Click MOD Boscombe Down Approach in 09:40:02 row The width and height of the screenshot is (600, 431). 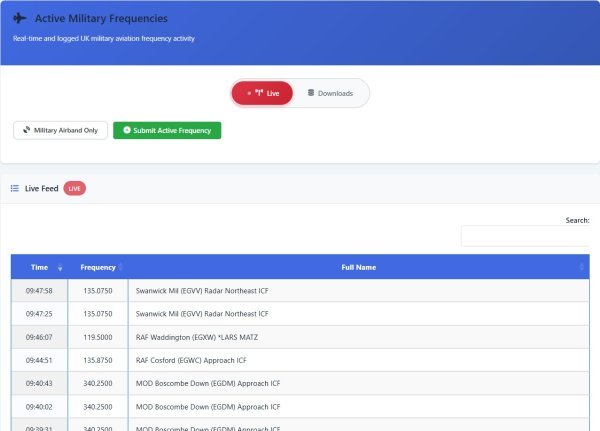coord(208,407)
